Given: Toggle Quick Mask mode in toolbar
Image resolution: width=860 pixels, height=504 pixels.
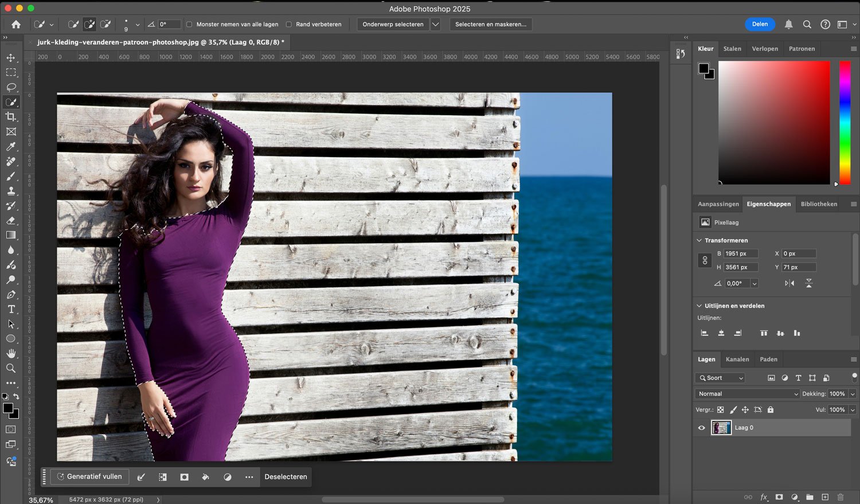Looking at the screenshot, I should pos(11,429).
